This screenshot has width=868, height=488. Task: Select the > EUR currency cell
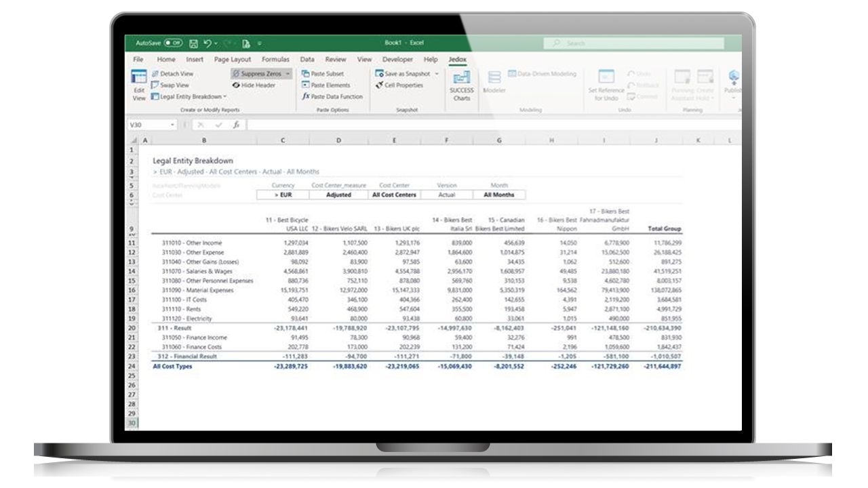(283, 195)
